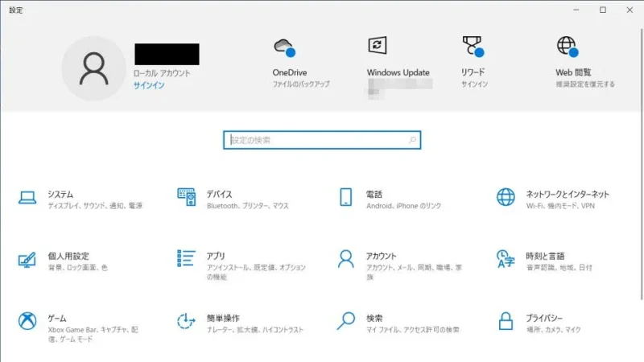This screenshot has height=362, width=644.
Task: Click the 電話 (Phone) icon
Action: [346, 197]
